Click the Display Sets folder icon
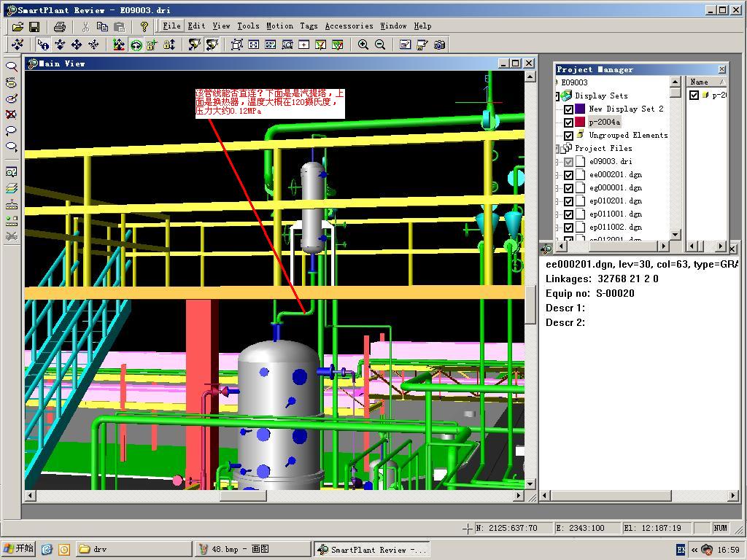Screen dimensions: 747x560 pyautogui.click(x=566, y=96)
